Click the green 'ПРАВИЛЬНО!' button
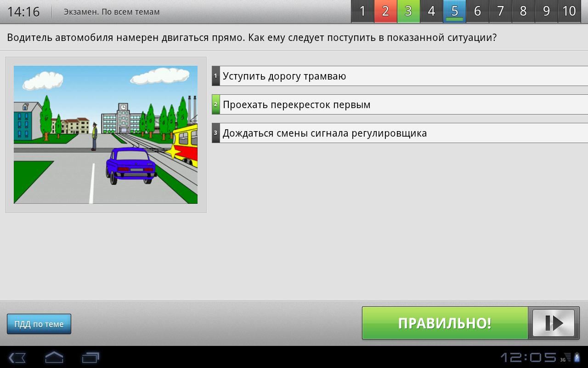The height and width of the screenshot is (368, 588). tap(445, 323)
